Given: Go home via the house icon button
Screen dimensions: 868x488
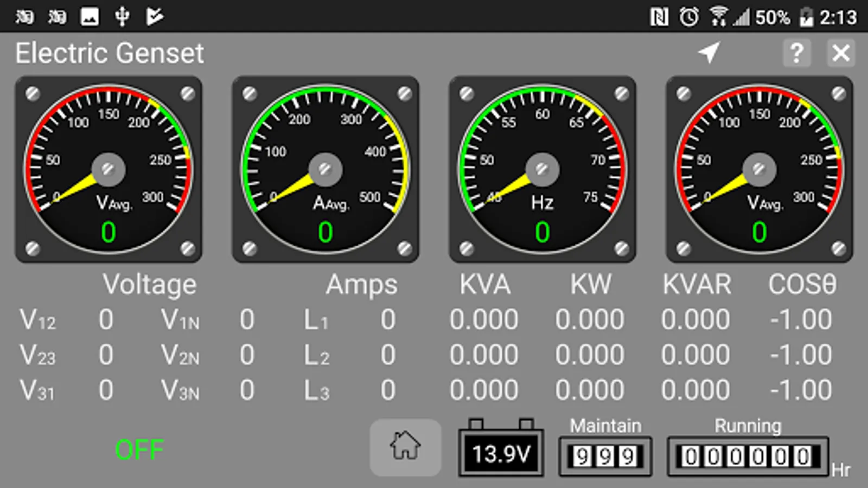Looking at the screenshot, I should coord(405,447).
